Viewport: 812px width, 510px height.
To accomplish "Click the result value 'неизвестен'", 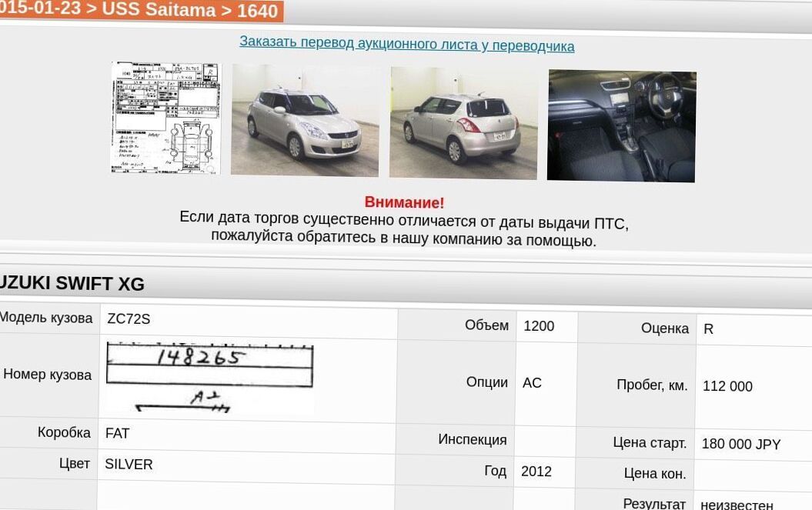I will tap(737, 505).
